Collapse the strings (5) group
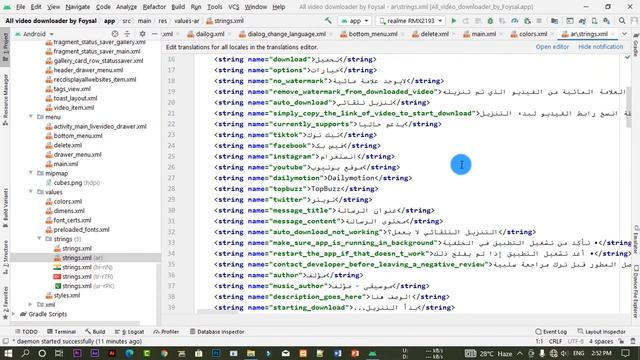 39,239
